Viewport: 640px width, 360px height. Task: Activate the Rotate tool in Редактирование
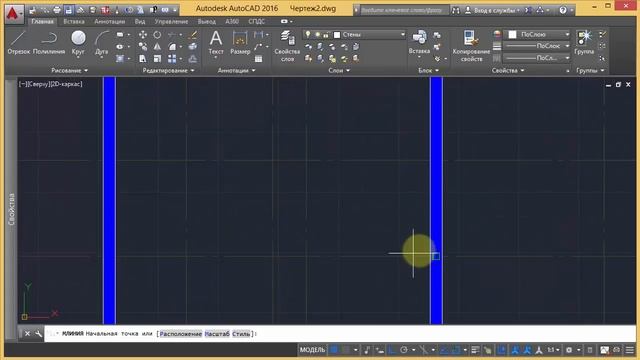157,35
